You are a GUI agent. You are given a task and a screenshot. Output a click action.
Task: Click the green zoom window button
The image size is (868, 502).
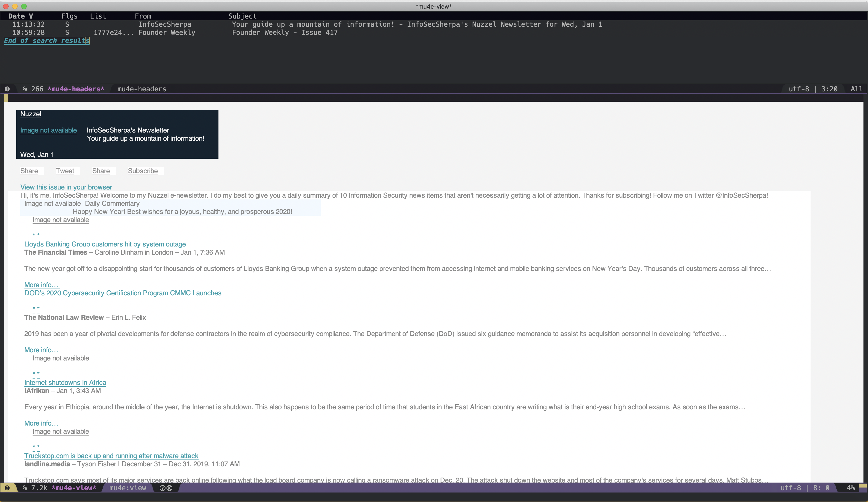(x=24, y=6)
